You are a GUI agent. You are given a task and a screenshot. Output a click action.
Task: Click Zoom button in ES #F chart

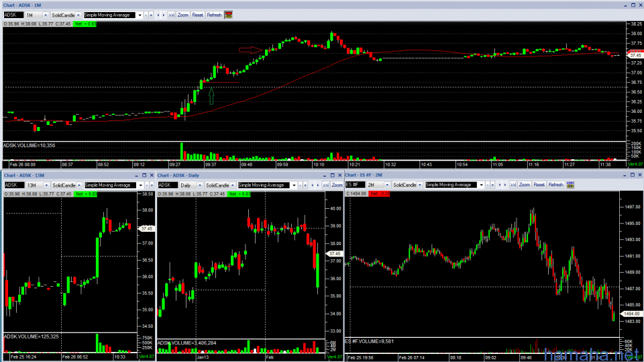pyautogui.click(x=525, y=185)
